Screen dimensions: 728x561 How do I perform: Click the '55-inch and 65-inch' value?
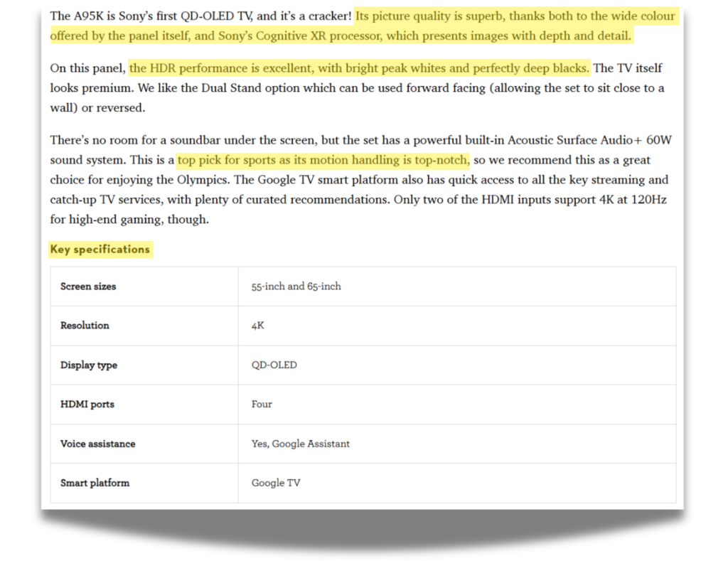[296, 287]
